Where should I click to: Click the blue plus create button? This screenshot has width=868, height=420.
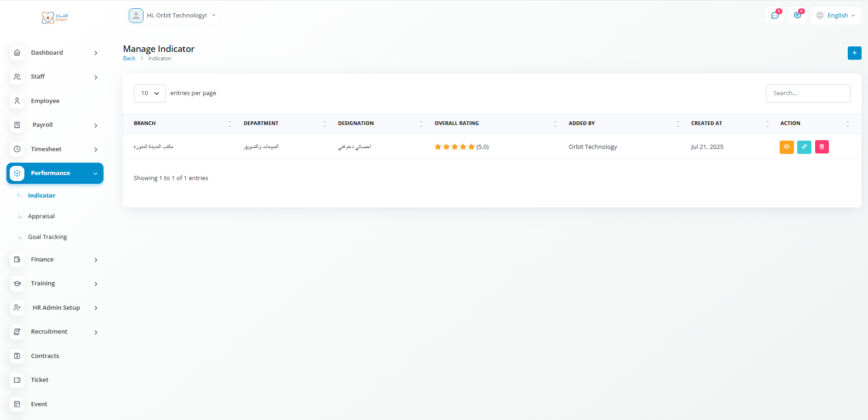coord(854,53)
